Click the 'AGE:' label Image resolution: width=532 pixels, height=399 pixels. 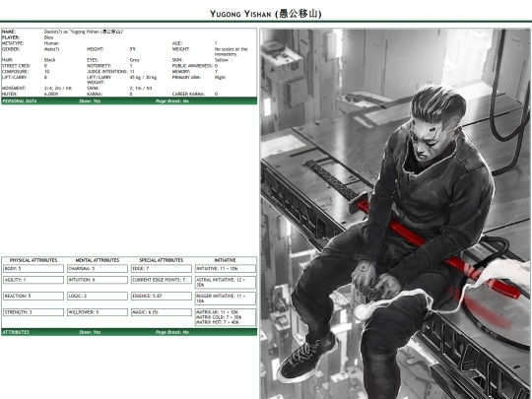(177, 43)
